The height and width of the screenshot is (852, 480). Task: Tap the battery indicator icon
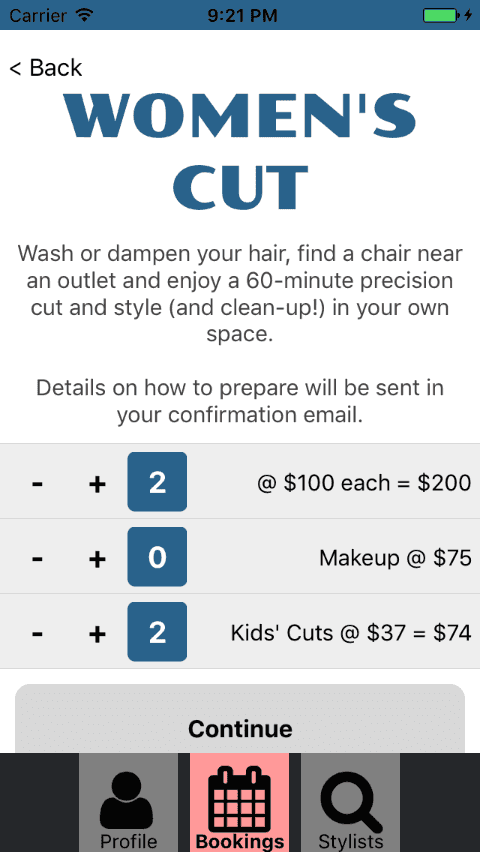tap(441, 15)
